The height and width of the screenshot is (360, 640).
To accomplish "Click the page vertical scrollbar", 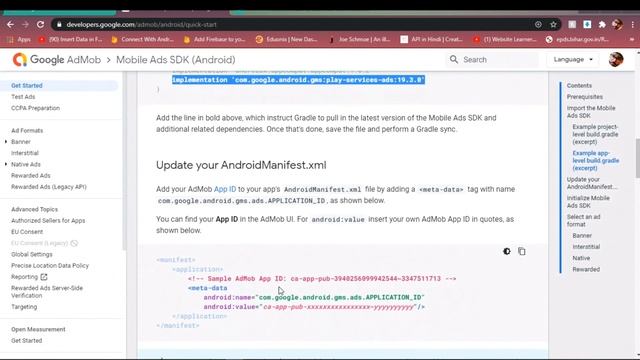I will [x=637, y=158].
